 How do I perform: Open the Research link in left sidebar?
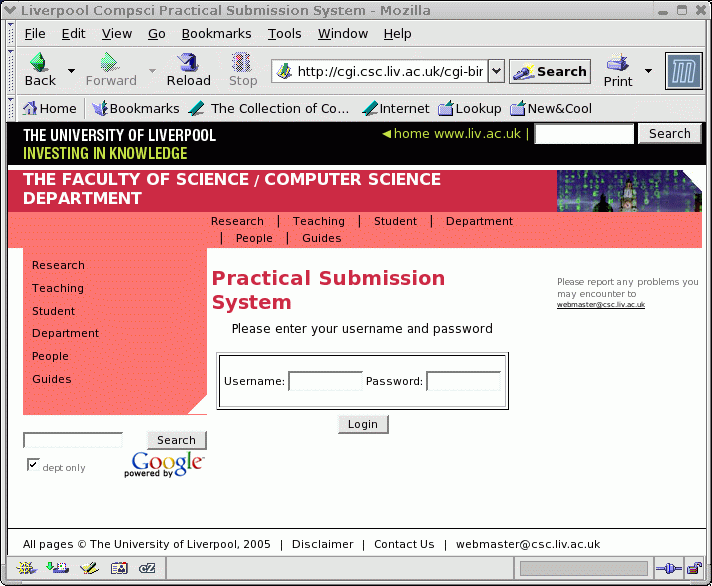point(58,265)
